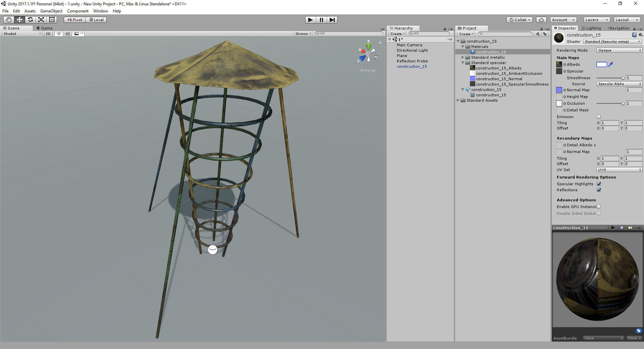The image size is (644, 349).
Task: Click the asset label tag icon in preview
Action: [639, 331]
